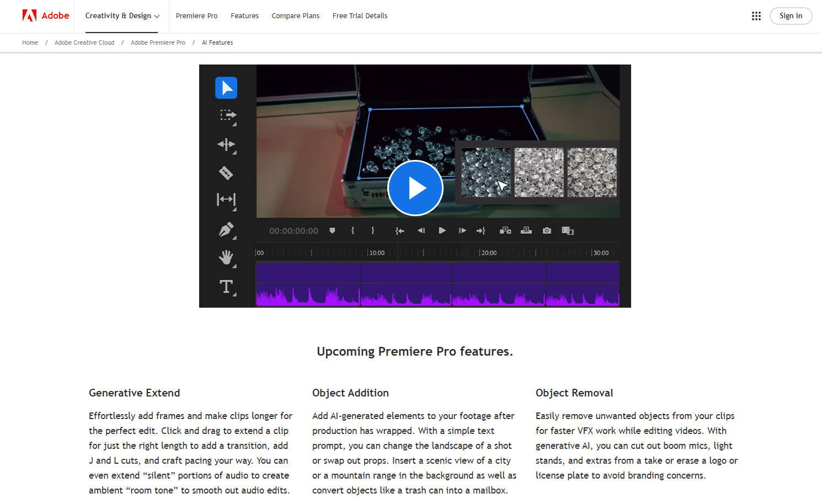The image size is (822, 504).
Task: Click the Upcoming Premiere Pro features heading
Action: [415, 351]
